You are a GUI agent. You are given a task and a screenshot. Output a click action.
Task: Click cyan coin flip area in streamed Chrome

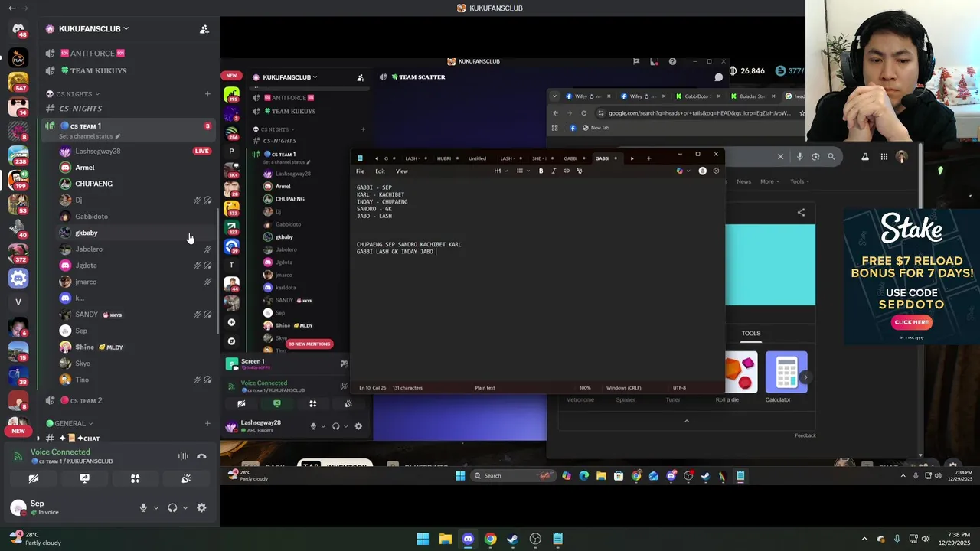pyautogui.click(x=770, y=265)
